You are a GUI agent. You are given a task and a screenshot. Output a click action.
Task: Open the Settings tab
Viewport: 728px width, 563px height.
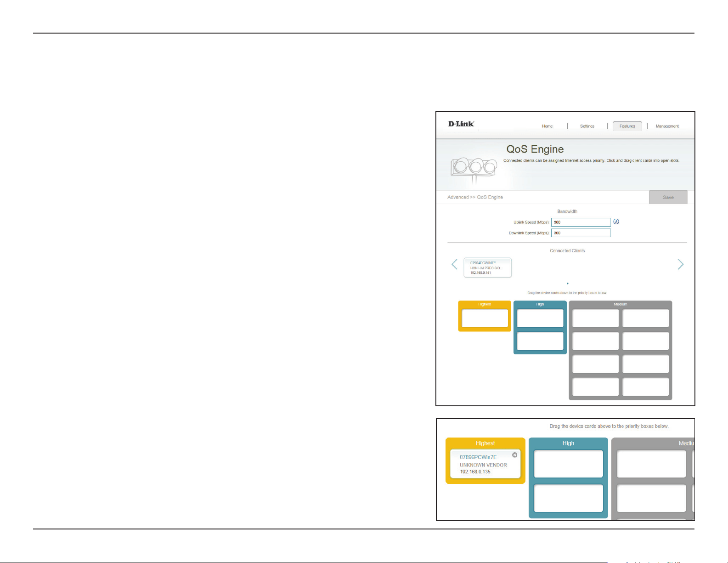[587, 126]
